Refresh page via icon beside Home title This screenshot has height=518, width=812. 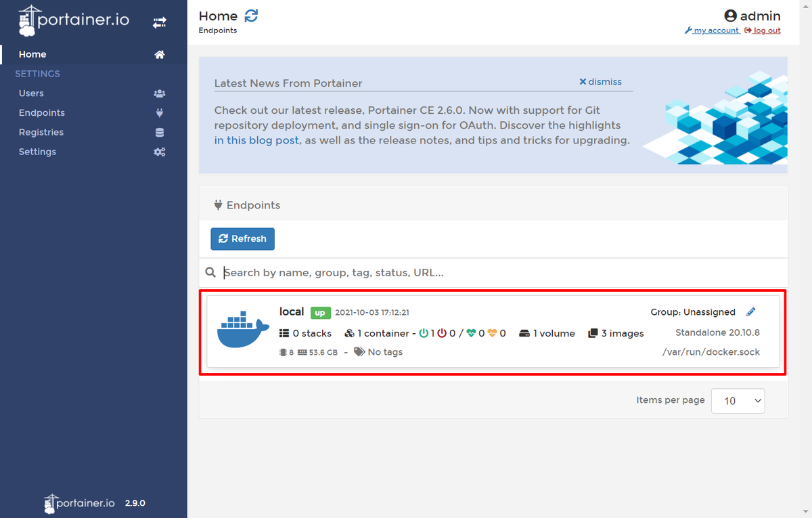(251, 16)
